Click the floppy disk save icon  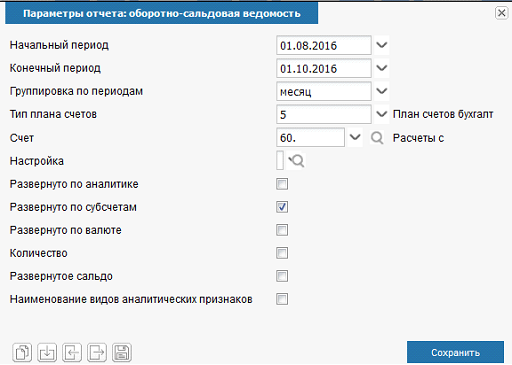click(122, 352)
